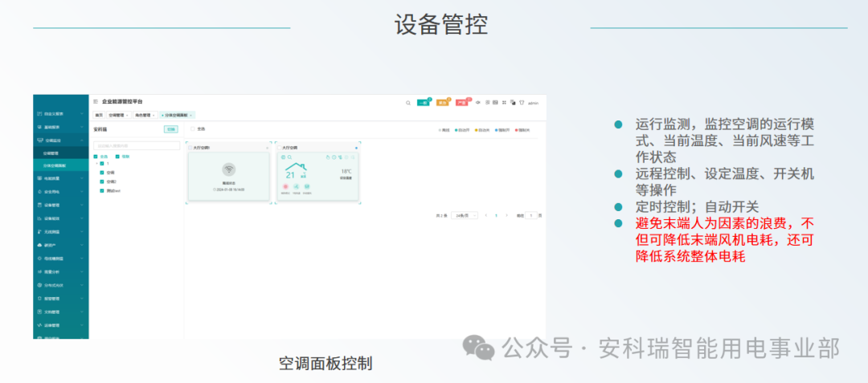
Task: Click the four-squares grid icon in header
Action: click(x=504, y=102)
